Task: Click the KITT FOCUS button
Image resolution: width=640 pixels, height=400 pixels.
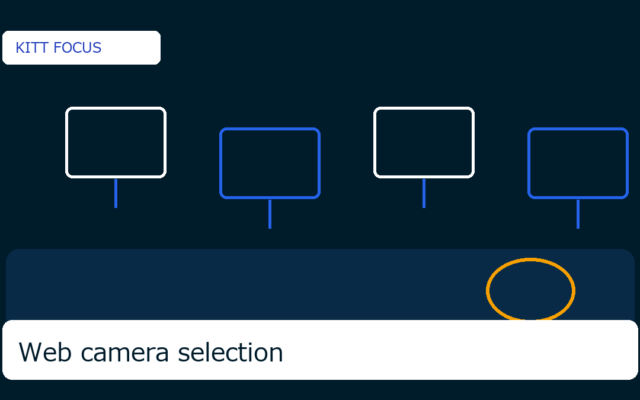Action: pos(81,48)
